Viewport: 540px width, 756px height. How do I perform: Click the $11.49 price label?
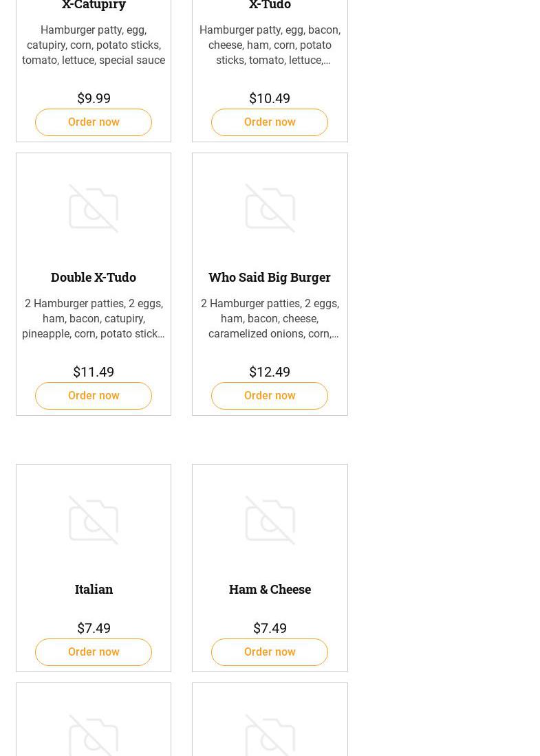(x=94, y=372)
